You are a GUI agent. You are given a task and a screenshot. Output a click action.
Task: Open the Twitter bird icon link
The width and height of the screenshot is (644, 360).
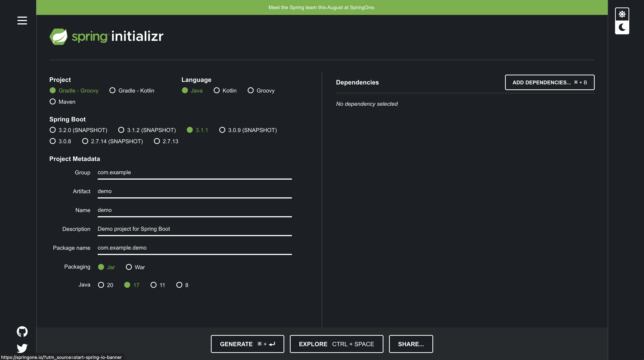(22, 348)
